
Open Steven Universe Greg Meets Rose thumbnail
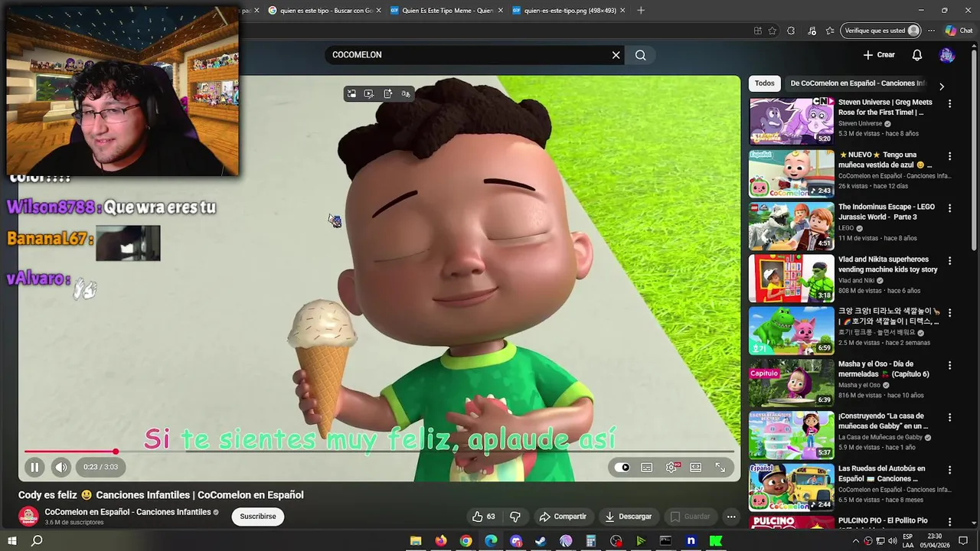click(x=792, y=121)
